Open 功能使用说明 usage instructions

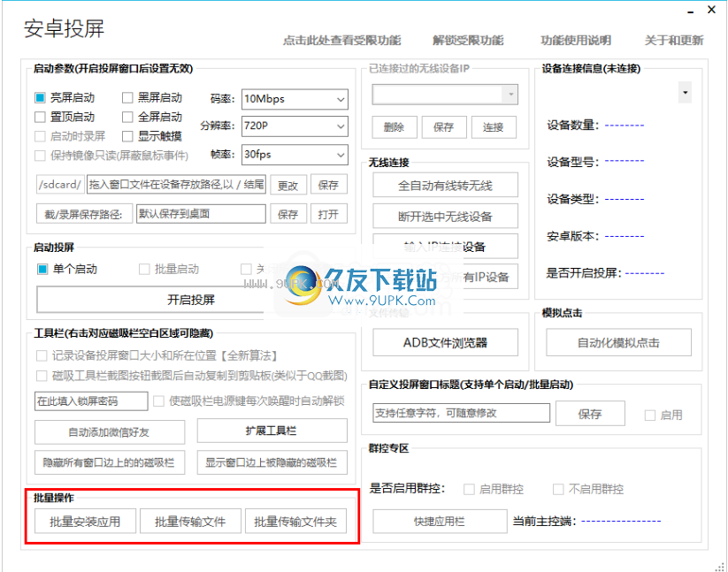coord(576,41)
